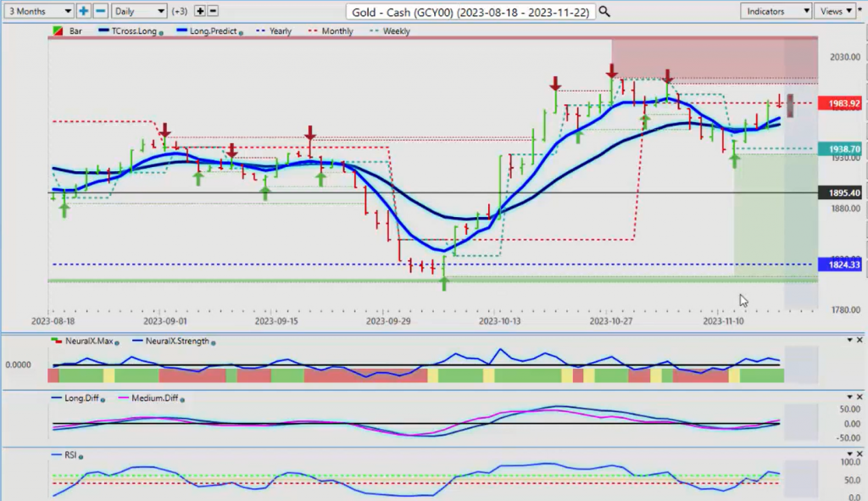Click the Bar legend color swatch
868x501 pixels.
58,31
